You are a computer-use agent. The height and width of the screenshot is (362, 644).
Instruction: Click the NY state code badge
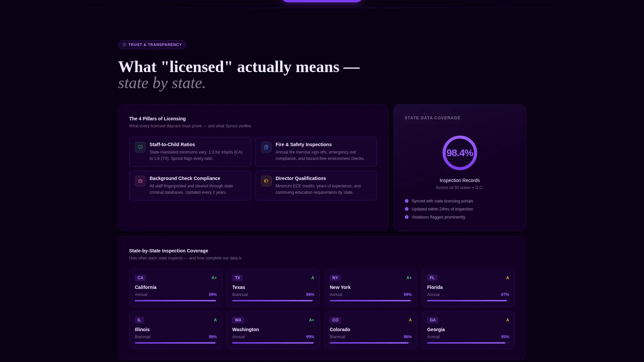coord(335,278)
